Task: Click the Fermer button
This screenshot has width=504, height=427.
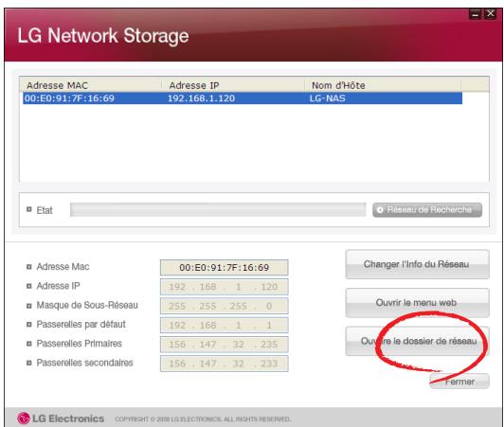Action: click(x=459, y=382)
